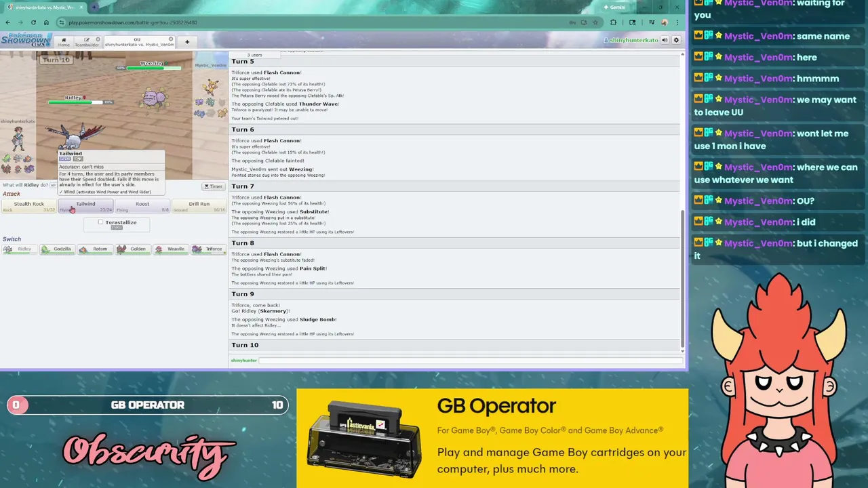Viewport: 868px width, 488px height.
Task: Open a new browser tab with plus
Action: pos(94,7)
